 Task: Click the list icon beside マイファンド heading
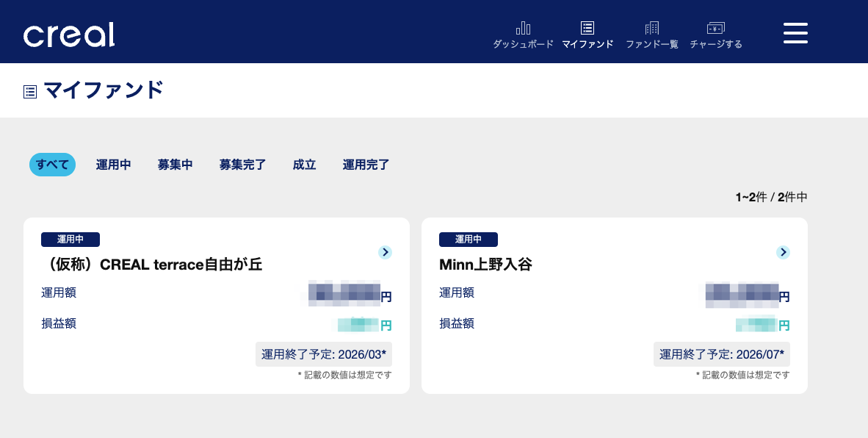(30, 92)
